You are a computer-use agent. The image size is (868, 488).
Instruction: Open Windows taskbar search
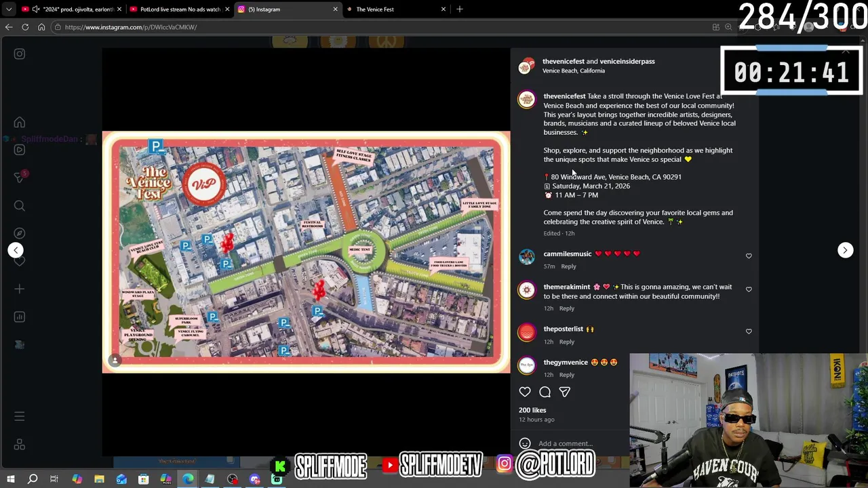pos(33,479)
